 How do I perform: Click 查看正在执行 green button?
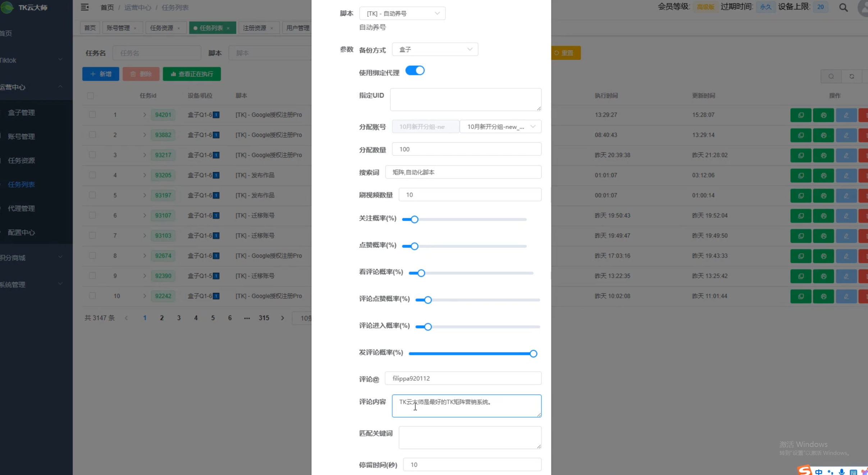pos(192,74)
